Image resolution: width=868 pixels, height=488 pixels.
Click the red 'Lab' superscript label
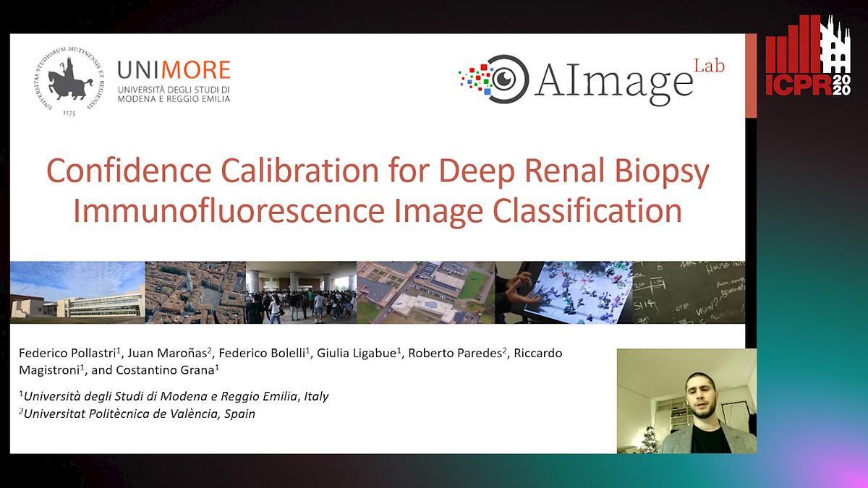(709, 66)
